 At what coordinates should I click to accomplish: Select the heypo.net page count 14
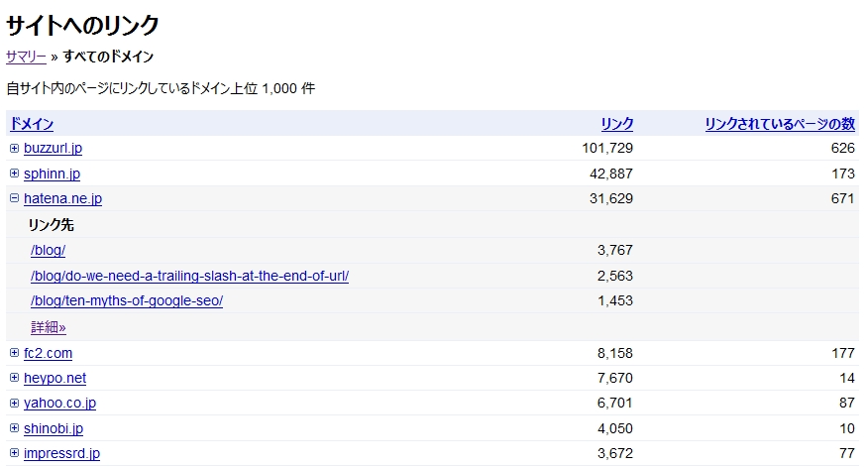[847, 378]
